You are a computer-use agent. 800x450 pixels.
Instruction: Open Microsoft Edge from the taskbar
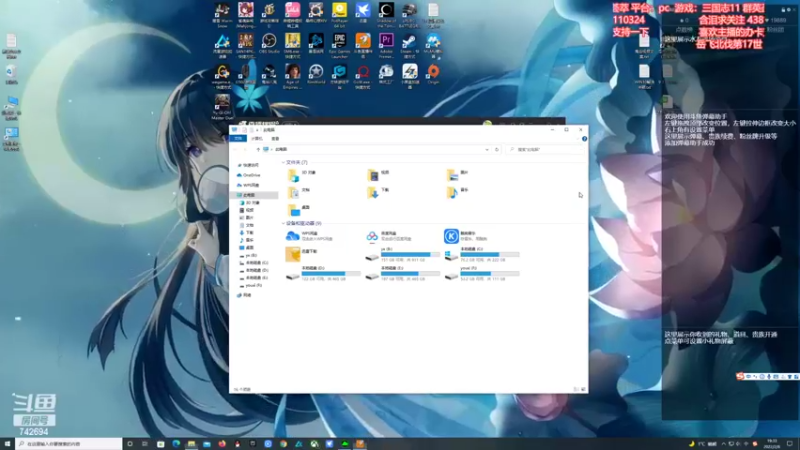pos(176,444)
